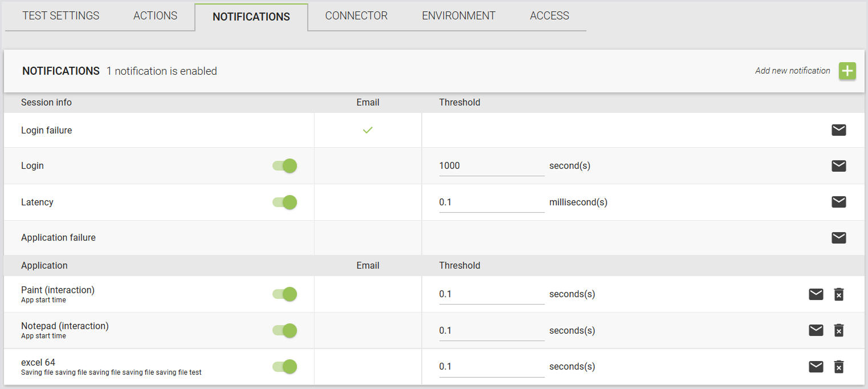This screenshot has width=868, height=389.
Task: Open email settings for Login failure
Action: [839, 130]
